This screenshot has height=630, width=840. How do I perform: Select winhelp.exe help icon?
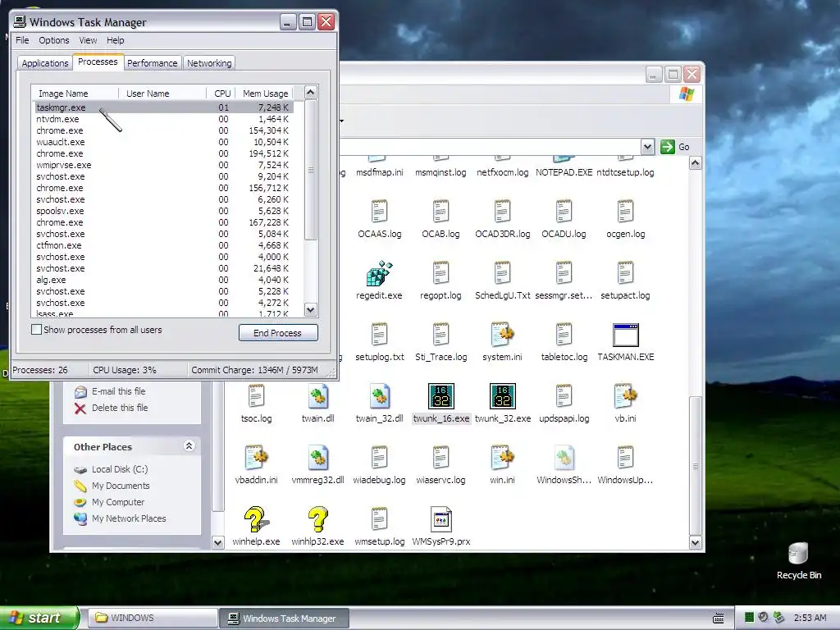[x=256, y=519]
